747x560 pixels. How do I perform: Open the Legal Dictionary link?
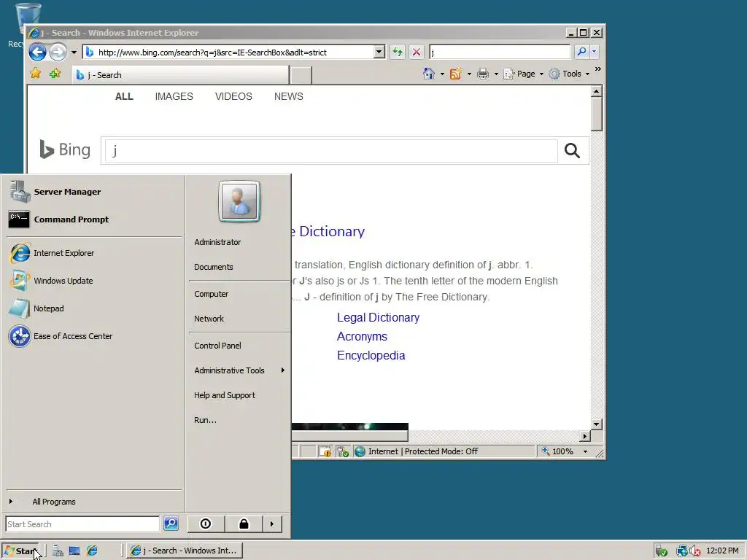[x=379, y=318]
